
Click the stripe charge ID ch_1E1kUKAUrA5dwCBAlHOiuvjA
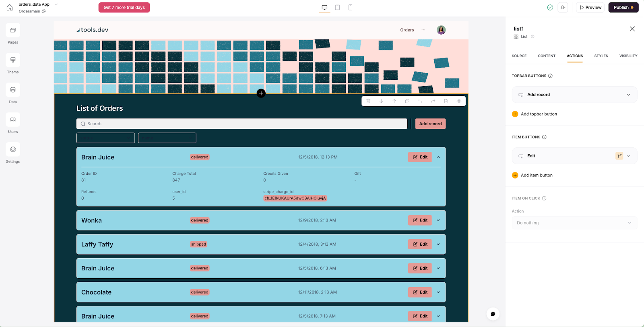295,198
